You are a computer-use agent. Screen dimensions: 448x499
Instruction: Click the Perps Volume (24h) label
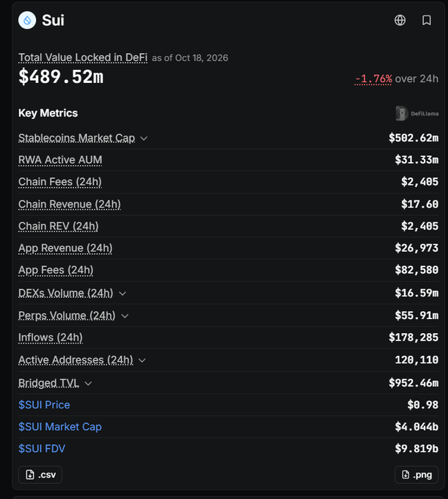point(67,316)
